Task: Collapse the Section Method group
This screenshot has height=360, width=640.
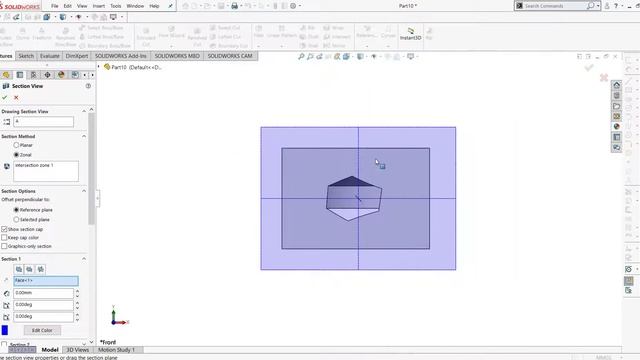Action: (x=84, y=136)
